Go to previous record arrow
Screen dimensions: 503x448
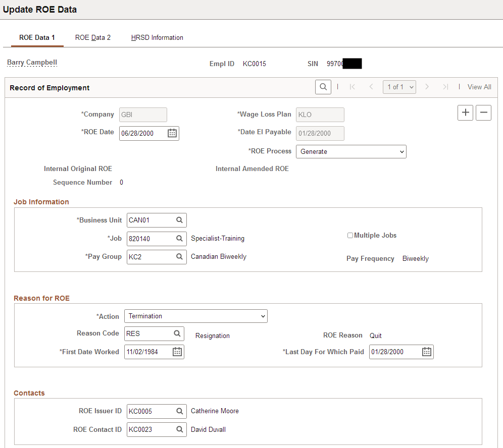tap(371, 87)
